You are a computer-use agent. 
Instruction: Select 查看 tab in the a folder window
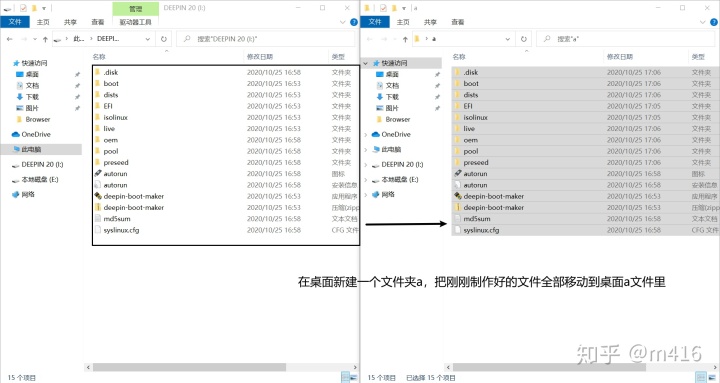(x=457, y=22)
